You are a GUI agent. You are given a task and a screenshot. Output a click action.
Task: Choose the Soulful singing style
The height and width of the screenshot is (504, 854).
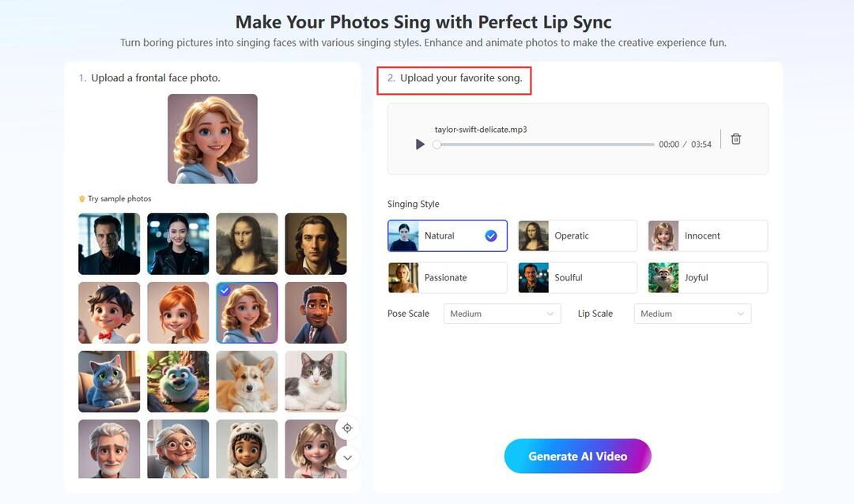577,277
